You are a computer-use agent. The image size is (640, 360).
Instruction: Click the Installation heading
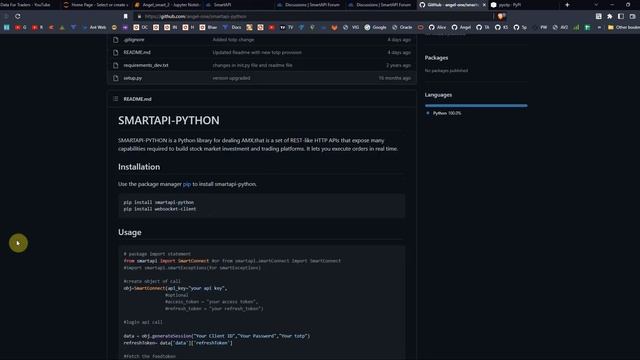click(x=139, y=167)
